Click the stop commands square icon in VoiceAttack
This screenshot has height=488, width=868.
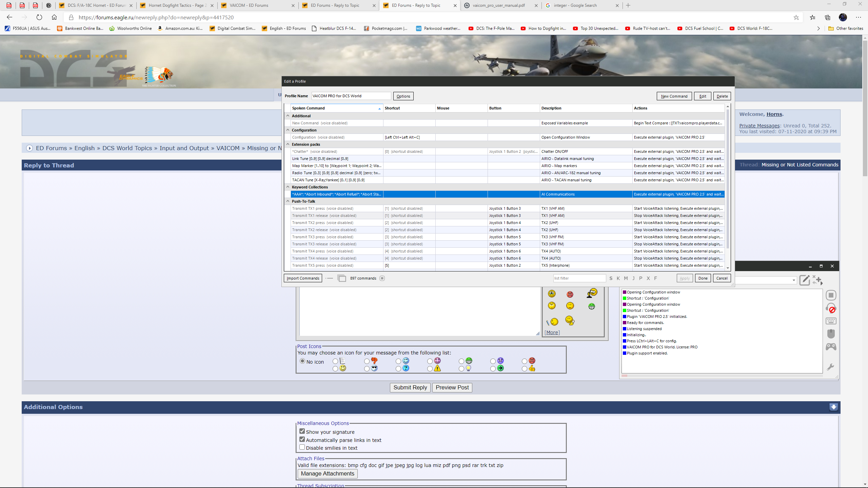point(831,295)
